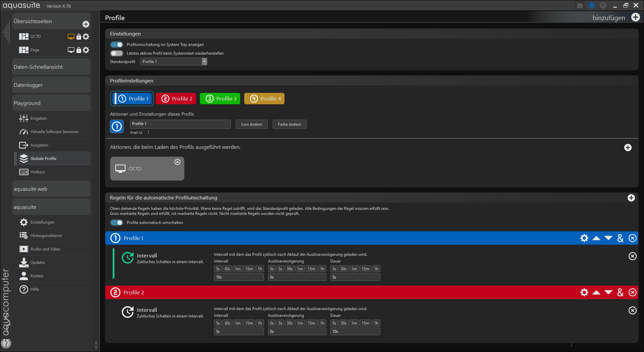
Task: Click the ampersand icon on Profile 1 rule
Action: pyautogui.click(x=620, y=238)
